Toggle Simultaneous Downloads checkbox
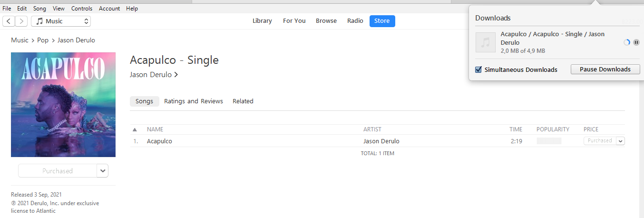Screen dimensions: 644x218 click(478, 69)
